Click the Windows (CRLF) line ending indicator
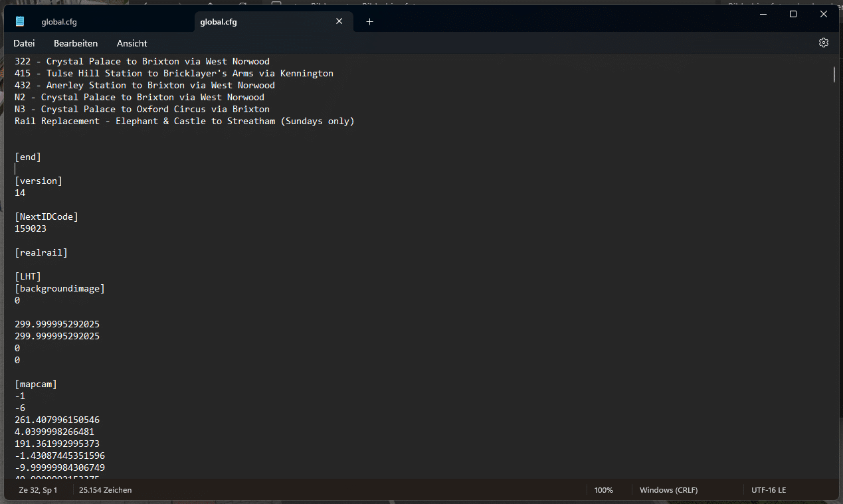This screenshot has width=843, height=504. pyautogui.click(x=668, y=490)
